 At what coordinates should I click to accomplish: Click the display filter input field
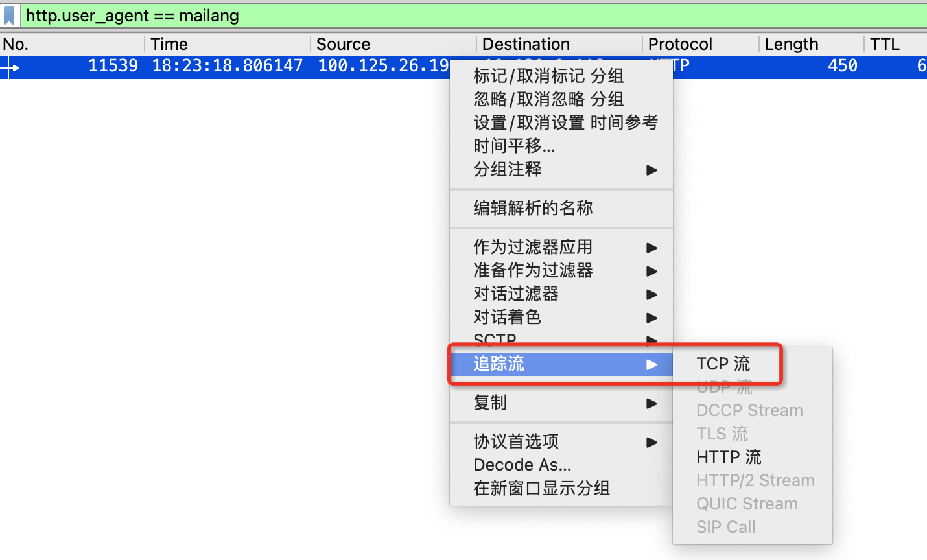(x=454, y=16)
